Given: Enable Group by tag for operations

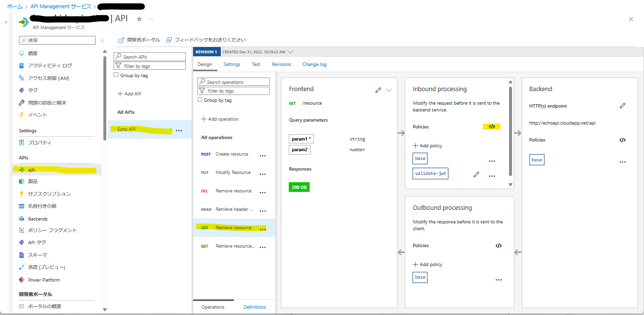Looking at the screenshot, I should [x=200, y=100].
